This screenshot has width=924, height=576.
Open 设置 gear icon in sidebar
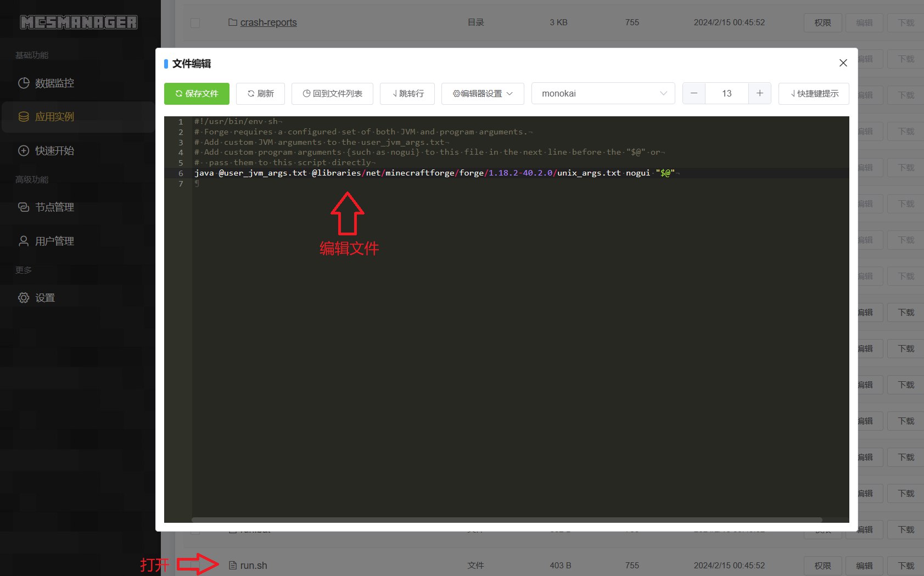(24, 298)
